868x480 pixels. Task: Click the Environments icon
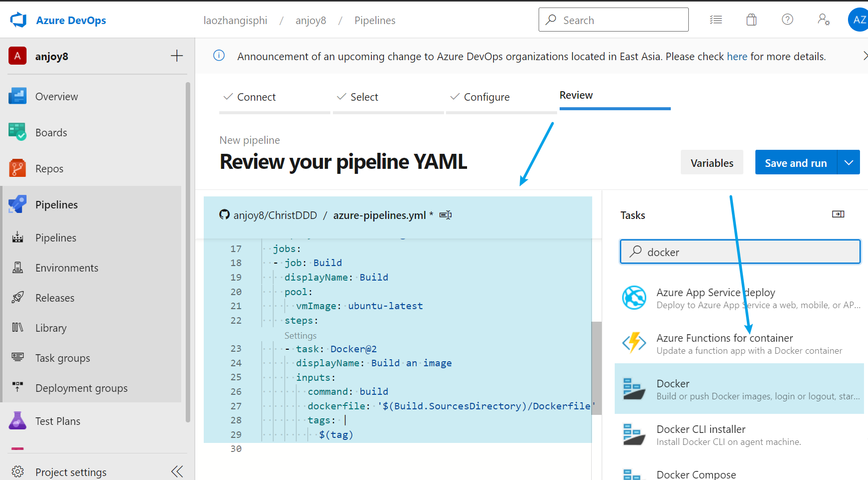18,268
